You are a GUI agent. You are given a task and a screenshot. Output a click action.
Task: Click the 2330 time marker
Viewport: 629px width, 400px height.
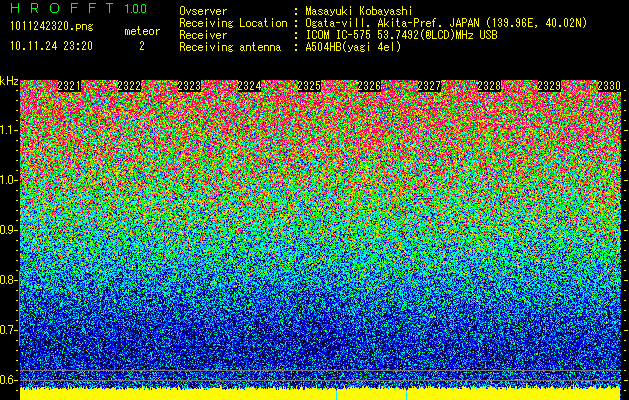coord(609,86)
